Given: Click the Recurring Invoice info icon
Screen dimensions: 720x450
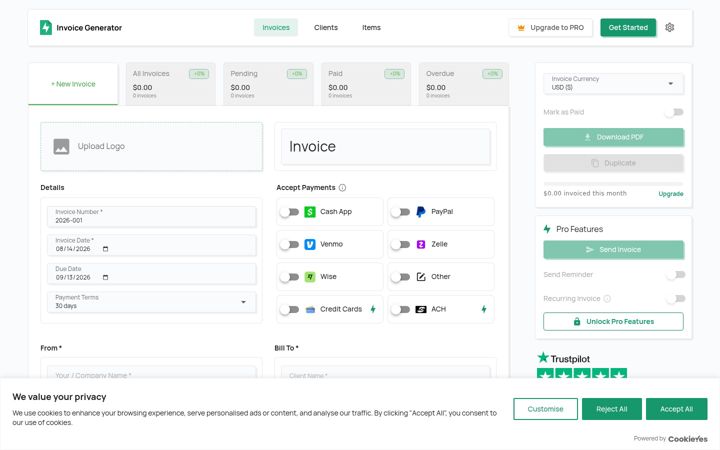Looking at the screenshot, I should (607, 298).
